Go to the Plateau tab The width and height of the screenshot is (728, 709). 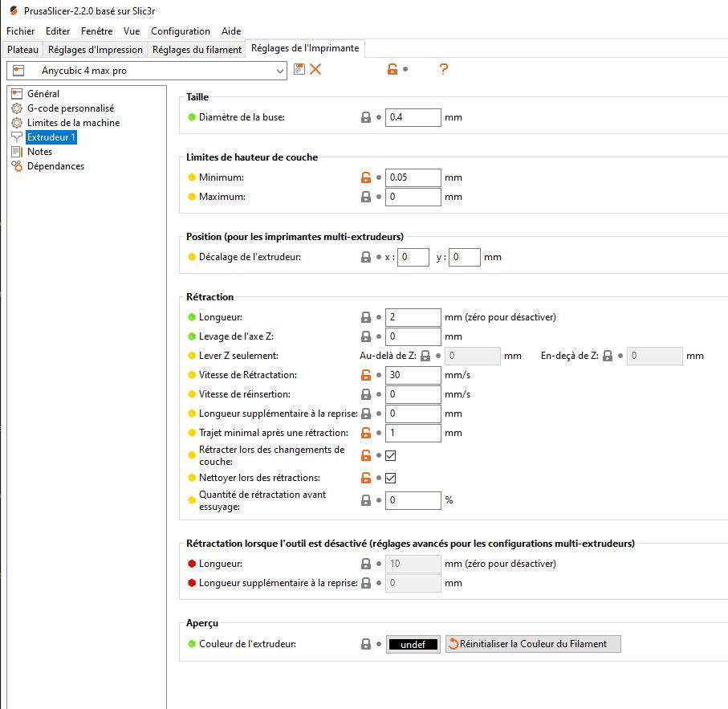point(22,50)
